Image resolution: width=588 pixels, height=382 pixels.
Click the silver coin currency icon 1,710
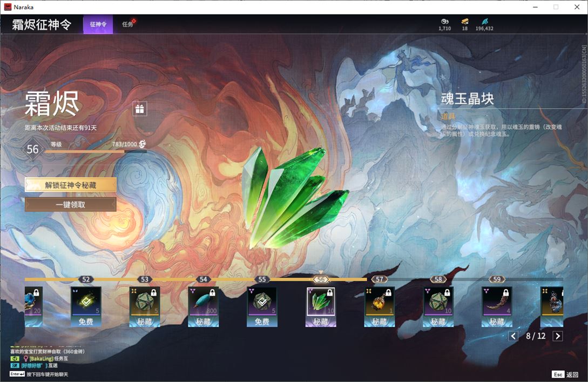[445, 22]
